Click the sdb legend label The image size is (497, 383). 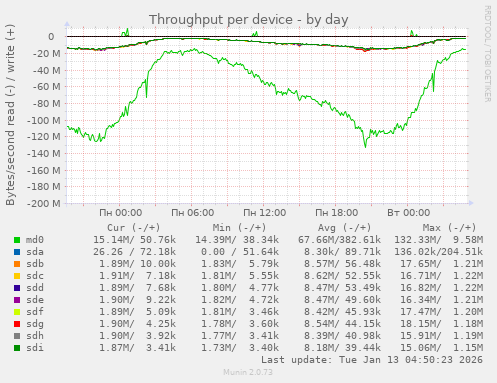[35, 264]
